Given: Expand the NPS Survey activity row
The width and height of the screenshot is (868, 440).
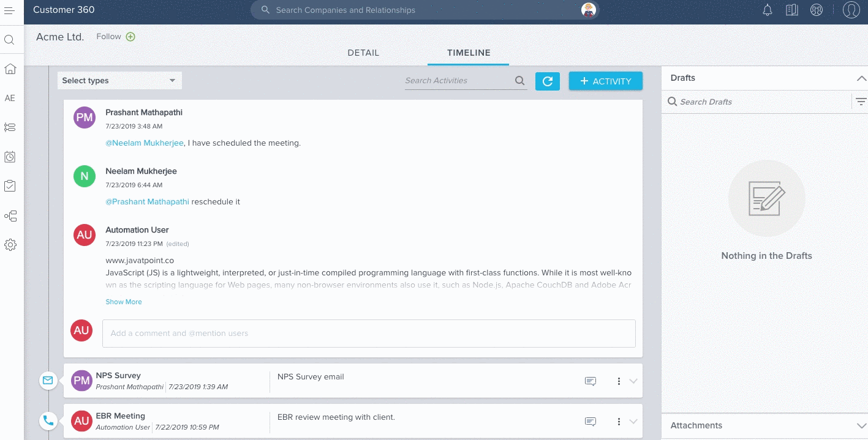Looking at the screenshot, I should point(633,381).
